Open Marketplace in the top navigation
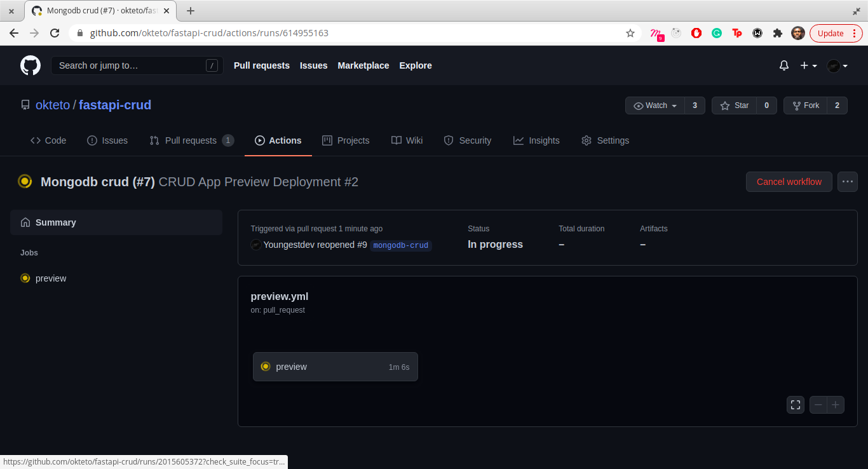This screenshot has height=469, width=868. coord(363,65)
